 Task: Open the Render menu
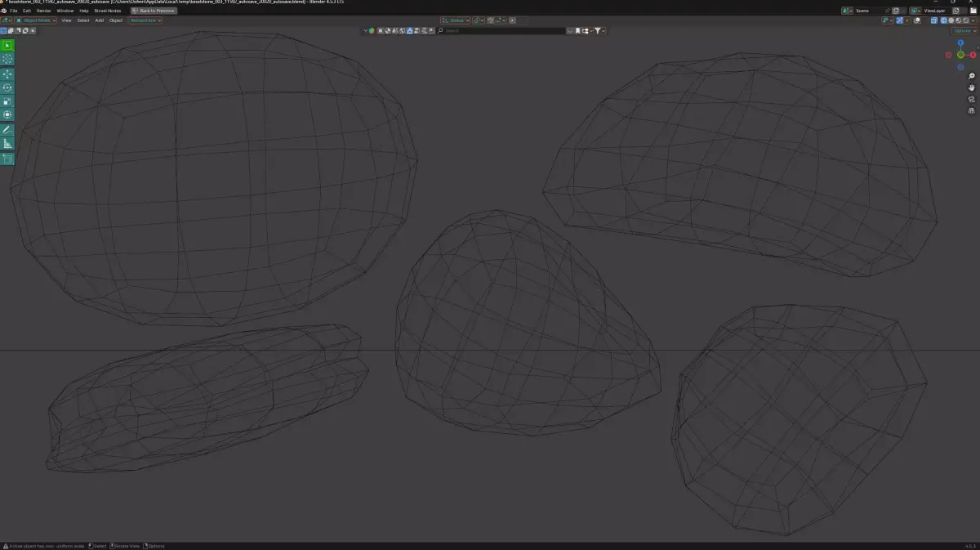[x=43, y=11]
